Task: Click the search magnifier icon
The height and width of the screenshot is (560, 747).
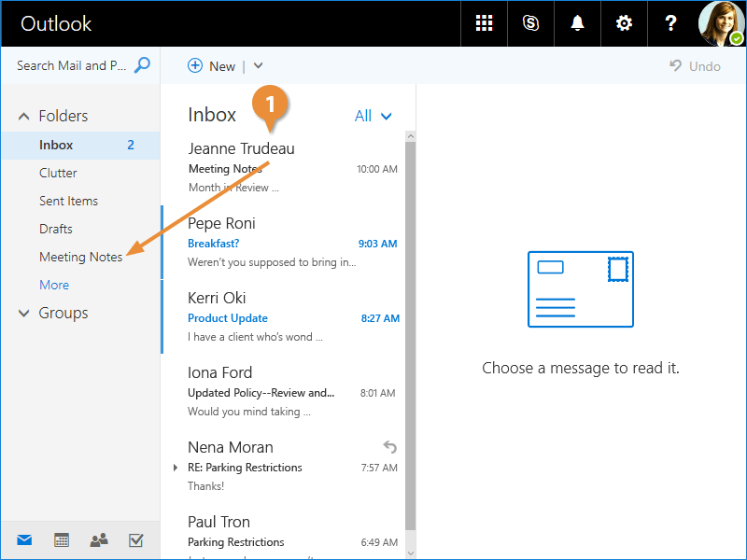Action: (x=142, y=65)
